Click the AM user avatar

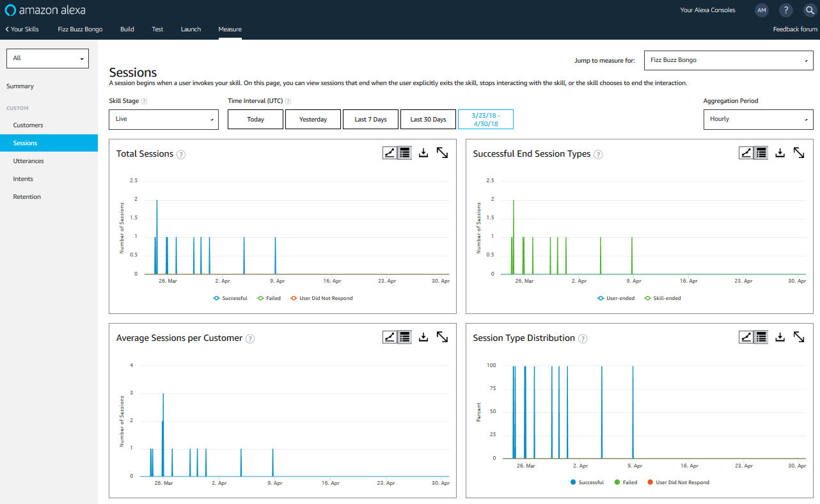click(761, 10)
